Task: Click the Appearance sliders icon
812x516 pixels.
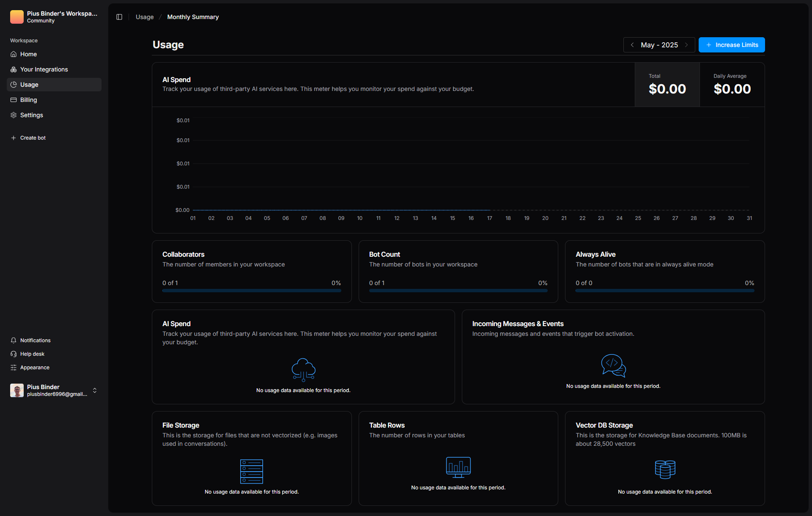Action: [14, 368]
